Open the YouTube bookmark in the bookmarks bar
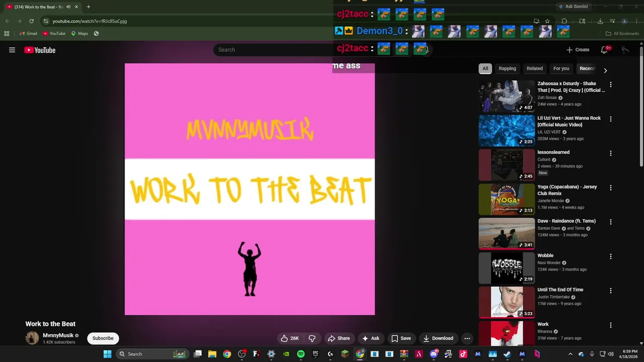The height and width of the screenshot is (362, 644). [x=54, y=34]
